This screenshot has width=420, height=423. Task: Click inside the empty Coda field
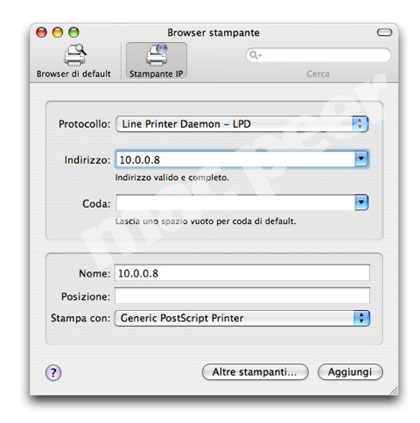click(235, 203)
